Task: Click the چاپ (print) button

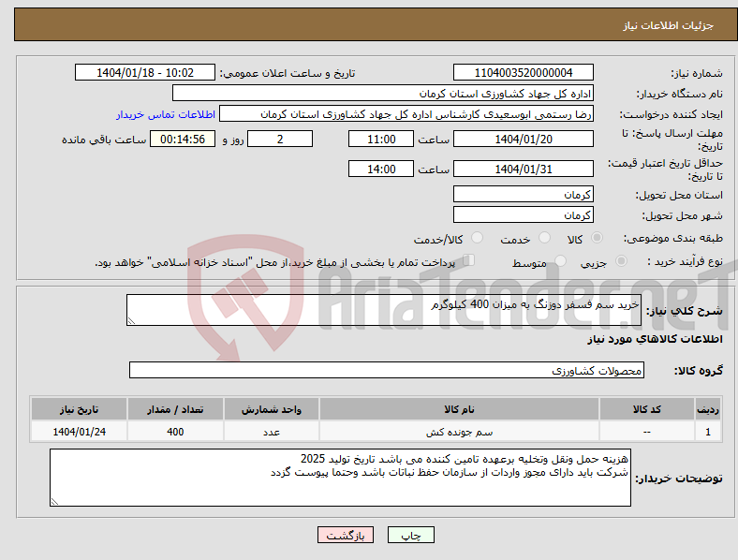Action: (410, 535)
